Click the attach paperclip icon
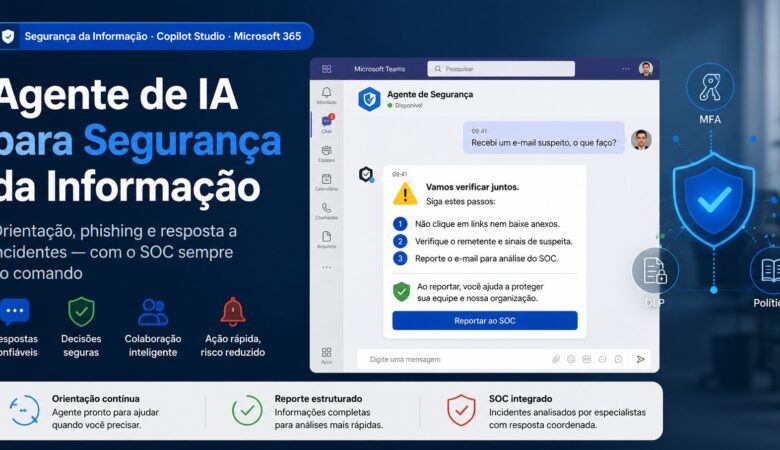Viewport: 780px width, 450px height. tap(556, 359)
